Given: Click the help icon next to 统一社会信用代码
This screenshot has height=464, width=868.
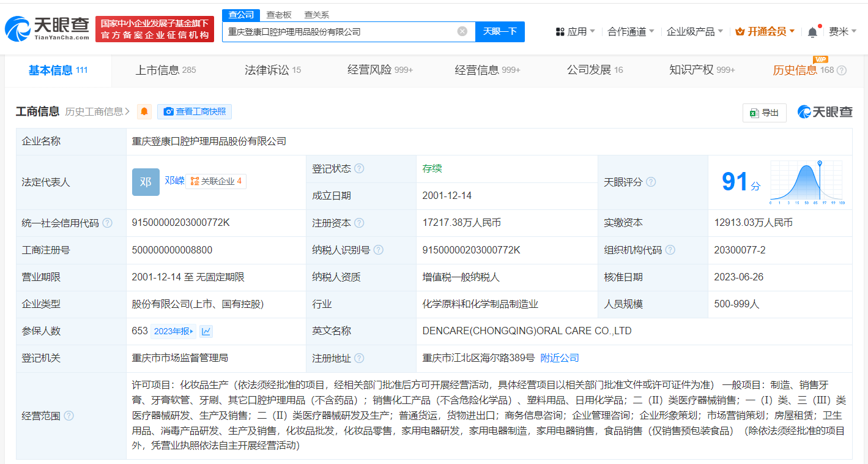Looking at the screenshot, I should coord(108,223).
